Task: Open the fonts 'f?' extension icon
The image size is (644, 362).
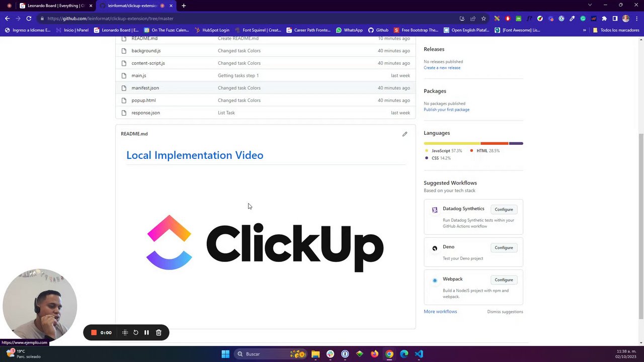Action: tap(529, 19)
